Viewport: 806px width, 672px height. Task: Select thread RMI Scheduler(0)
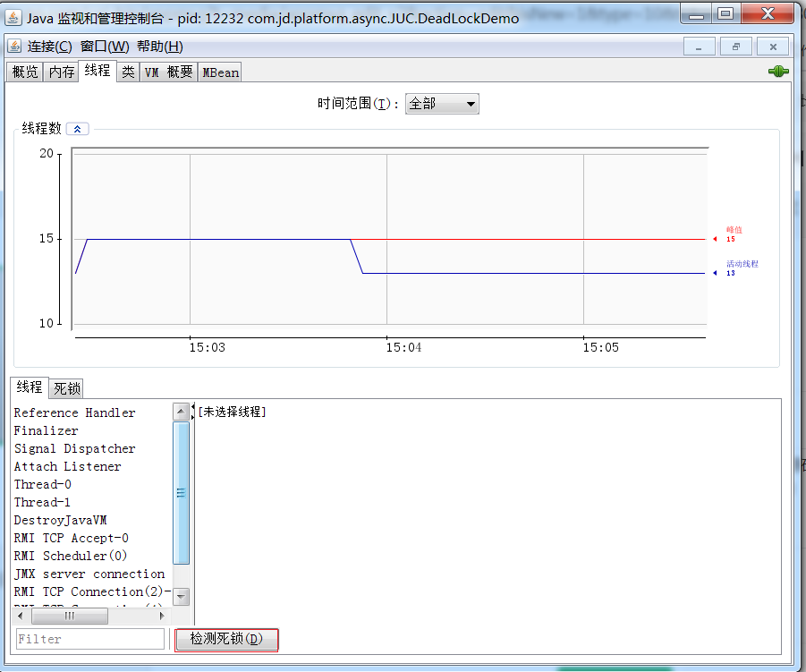(x=71, y=556)
